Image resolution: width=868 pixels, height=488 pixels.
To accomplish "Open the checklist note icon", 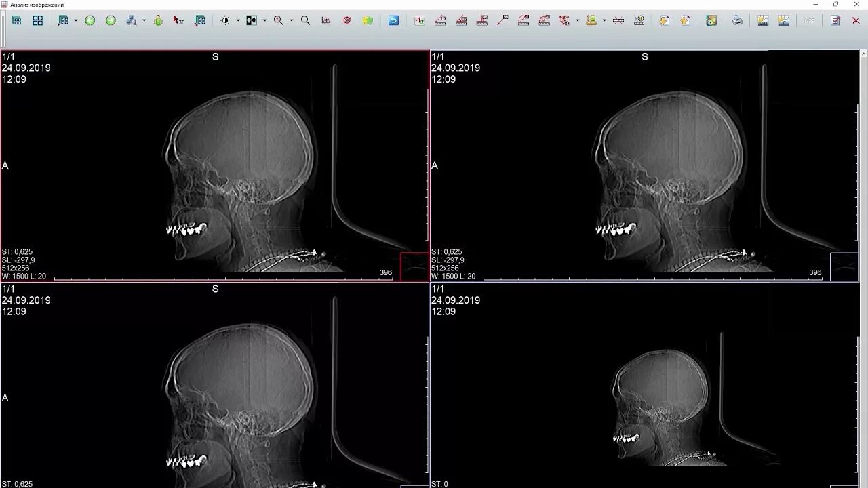I will [x=835, y=20].
